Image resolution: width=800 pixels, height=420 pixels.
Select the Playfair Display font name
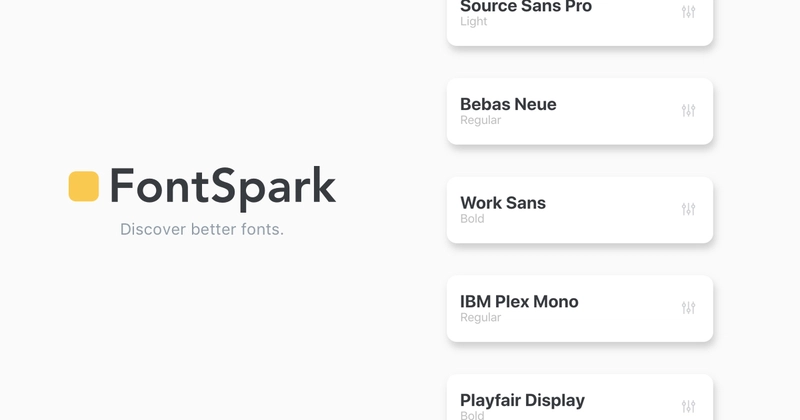tap(522, 401)
